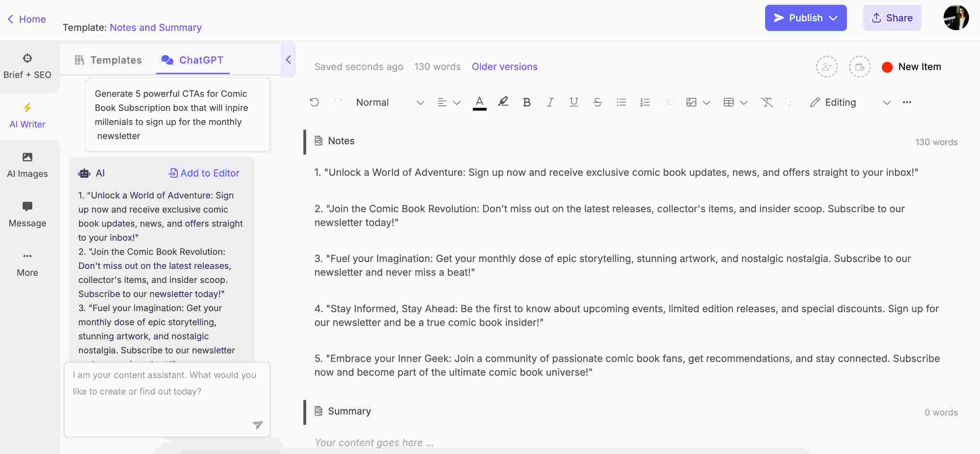View Older versions
This screenshot has width=980, height=454.
tap(504, 67)
